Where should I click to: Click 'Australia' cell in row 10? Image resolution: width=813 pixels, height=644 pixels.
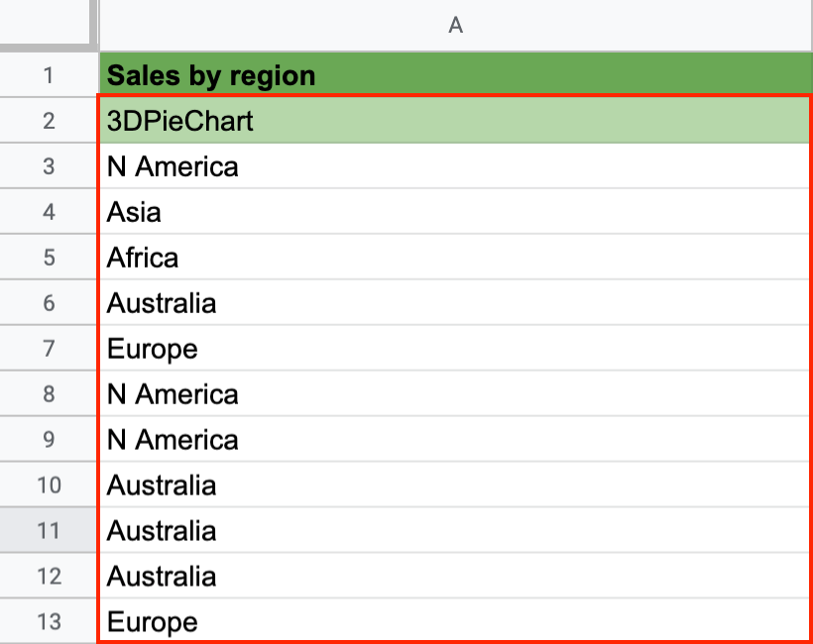456,484
